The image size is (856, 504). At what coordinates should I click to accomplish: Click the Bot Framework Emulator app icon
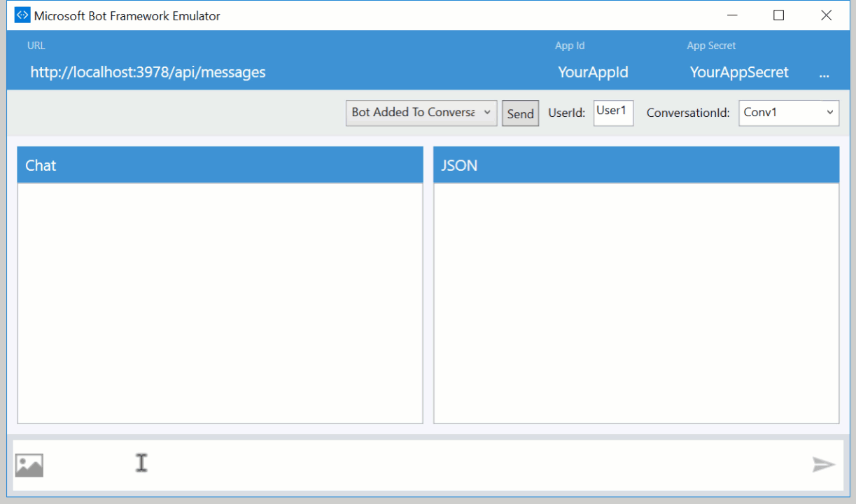pyautogui.click(x=22, y=15)
